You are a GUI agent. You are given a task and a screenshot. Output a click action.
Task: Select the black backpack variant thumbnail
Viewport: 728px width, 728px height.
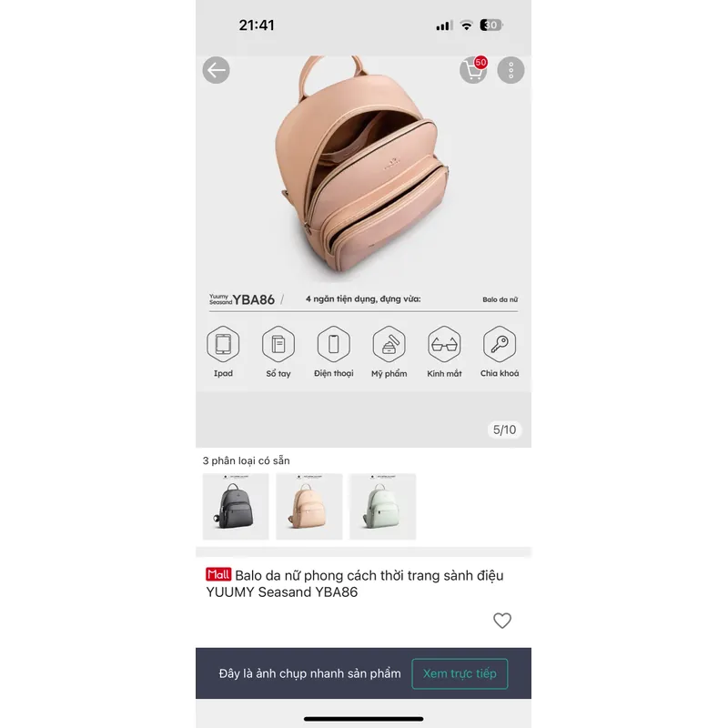236,507
